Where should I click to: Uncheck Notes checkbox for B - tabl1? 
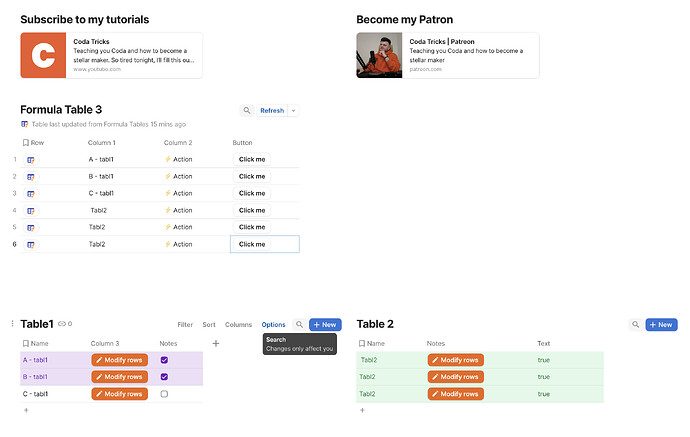tap(164, 377)
